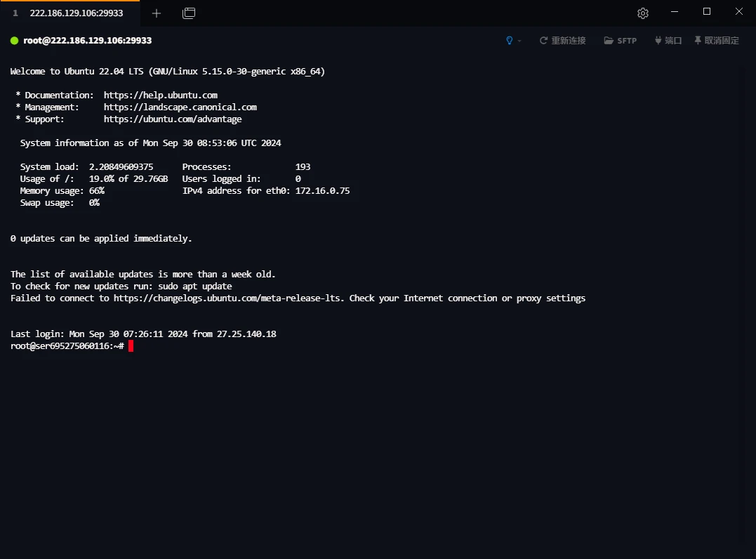Click the lightbulb hints icon

click(510, 41)
